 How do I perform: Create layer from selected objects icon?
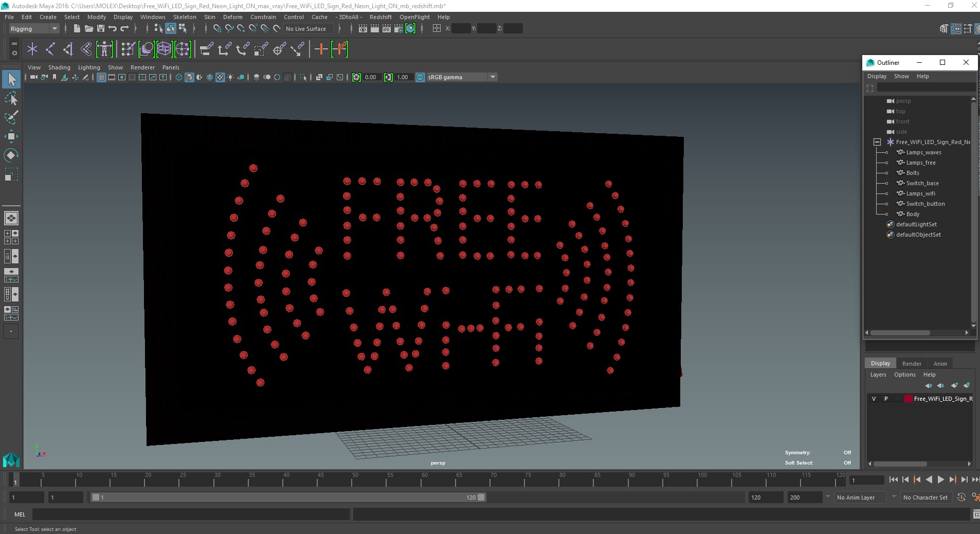pos(967,385)
